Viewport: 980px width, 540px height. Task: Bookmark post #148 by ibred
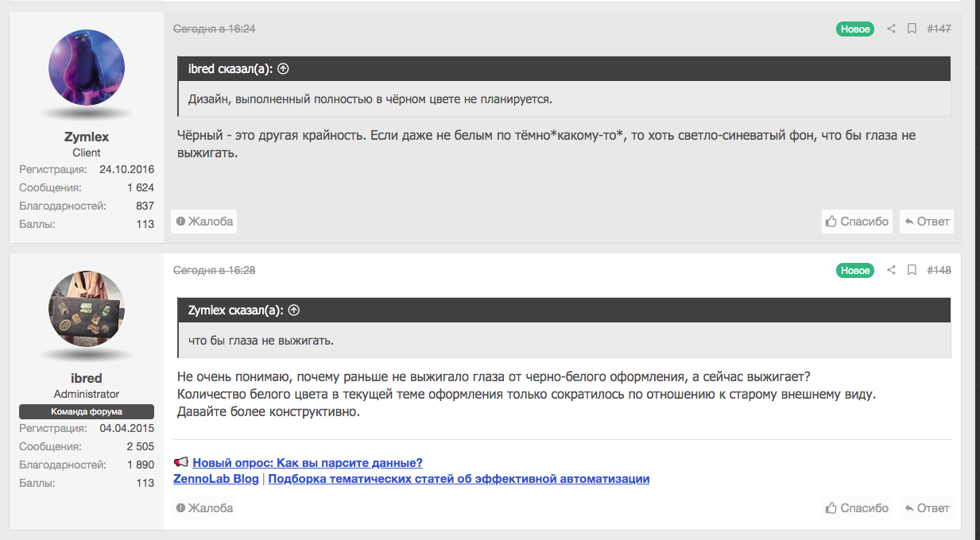pyautogui.click(x=912, y=271)
